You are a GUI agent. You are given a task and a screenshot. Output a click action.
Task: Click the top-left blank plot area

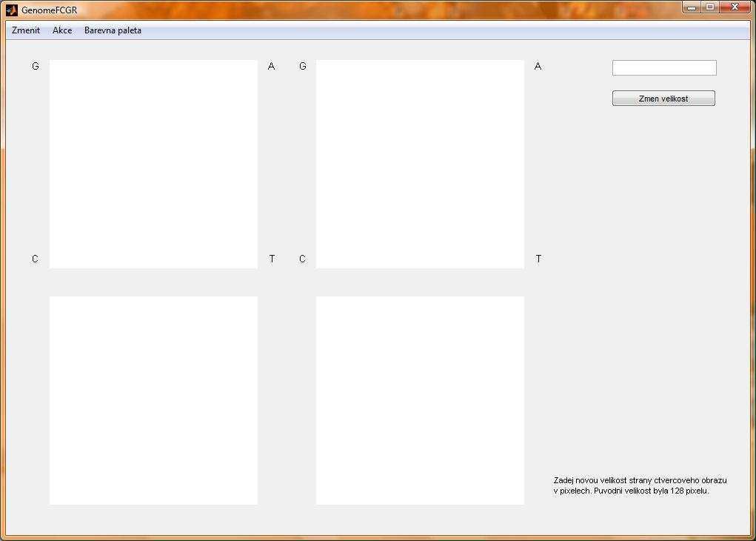[x=153, y=164]
